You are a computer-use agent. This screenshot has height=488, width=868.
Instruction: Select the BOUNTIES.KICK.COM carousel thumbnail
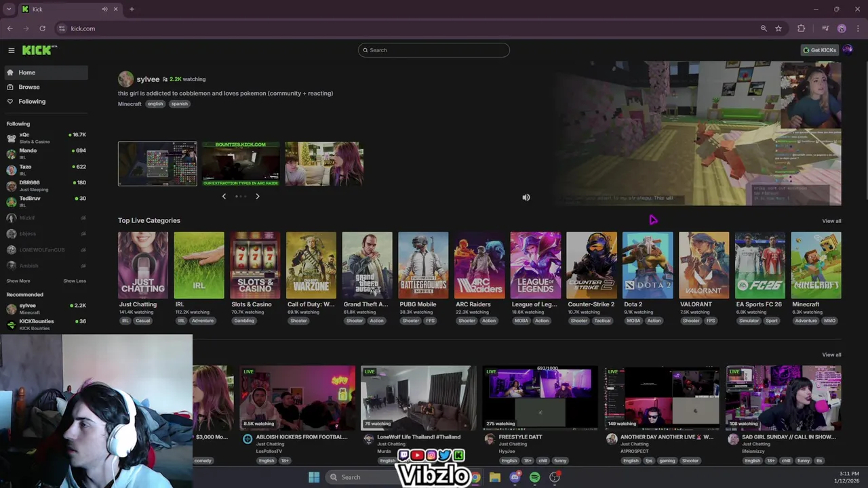point(241,163)
